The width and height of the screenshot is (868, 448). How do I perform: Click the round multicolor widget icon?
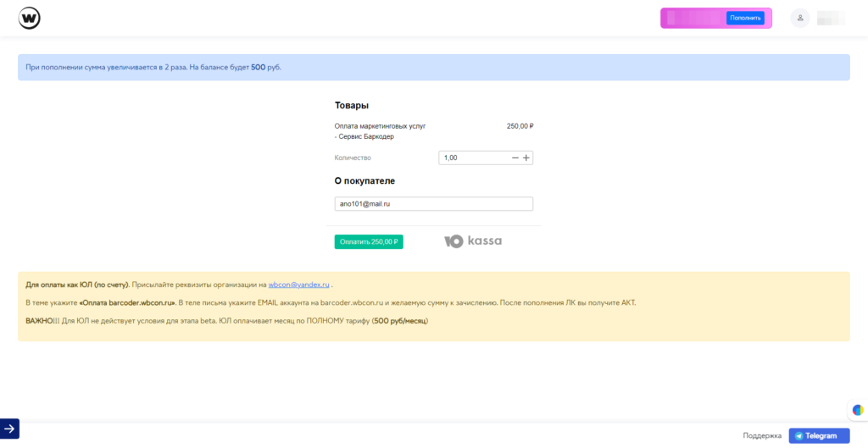(x=858, y=410)
